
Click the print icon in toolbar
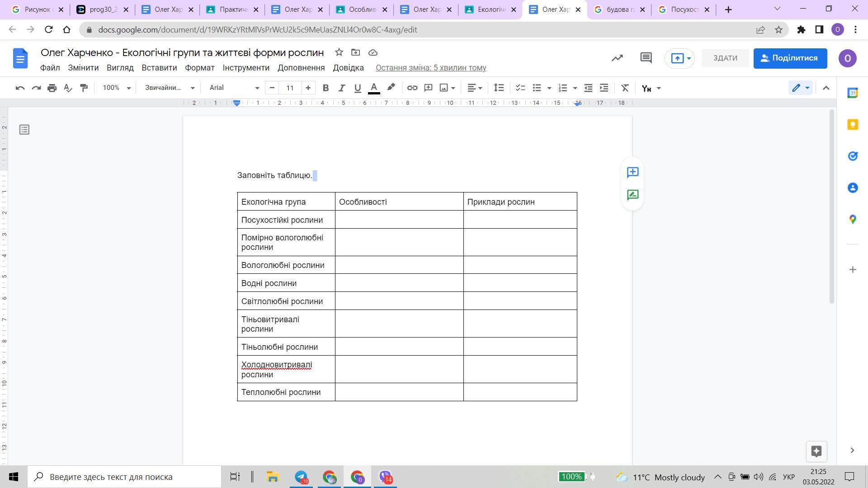click(x=52, y=88)
